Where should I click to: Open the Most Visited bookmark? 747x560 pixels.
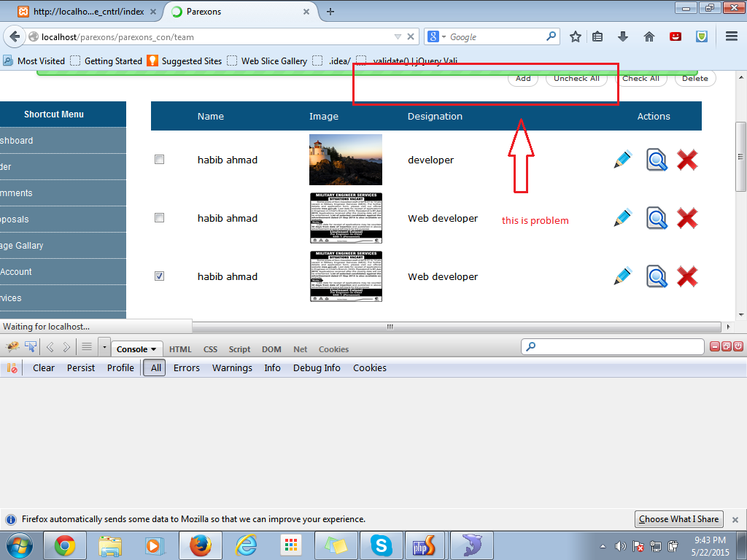pyautogui.click(x=34, y=61)
